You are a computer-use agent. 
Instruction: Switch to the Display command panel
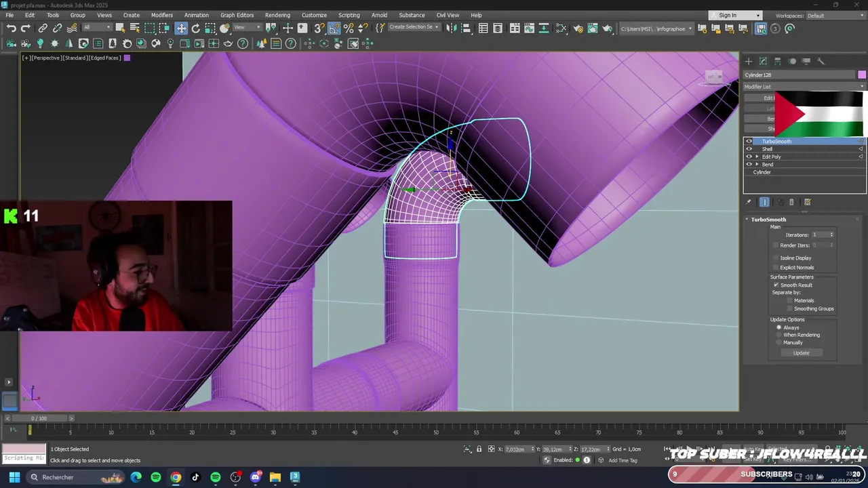(806, 61)
